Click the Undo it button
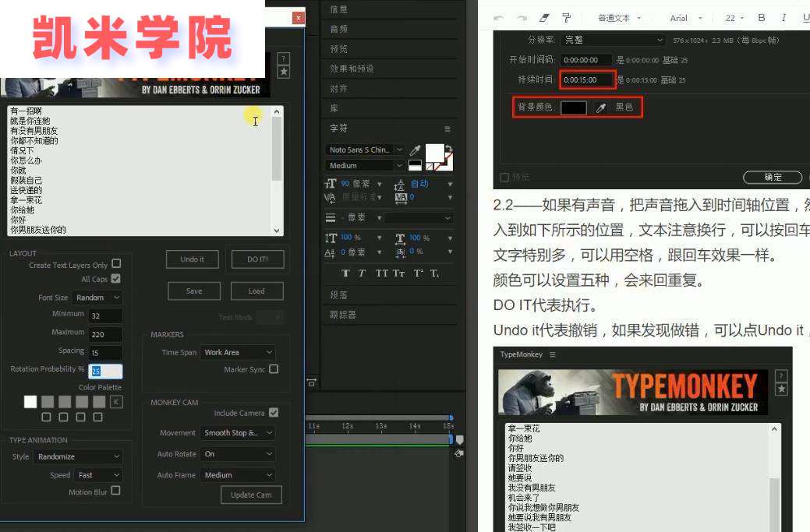 click(192, 259)
